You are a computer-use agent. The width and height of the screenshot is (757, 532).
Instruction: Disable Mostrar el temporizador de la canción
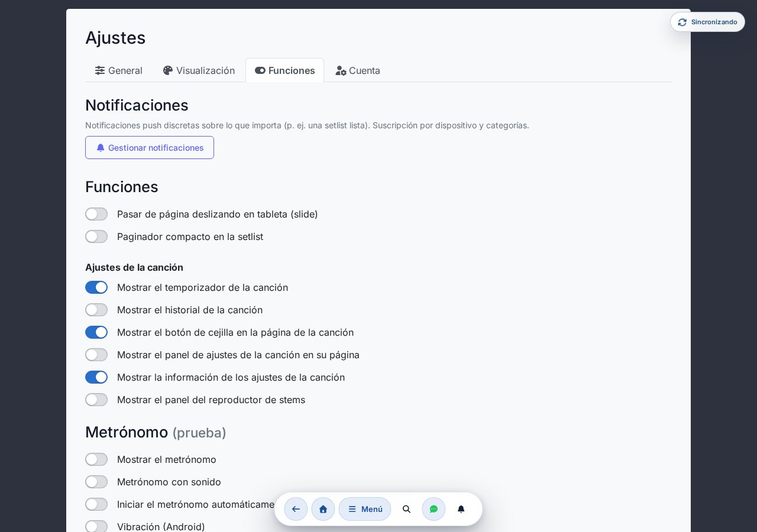point(96,287)
